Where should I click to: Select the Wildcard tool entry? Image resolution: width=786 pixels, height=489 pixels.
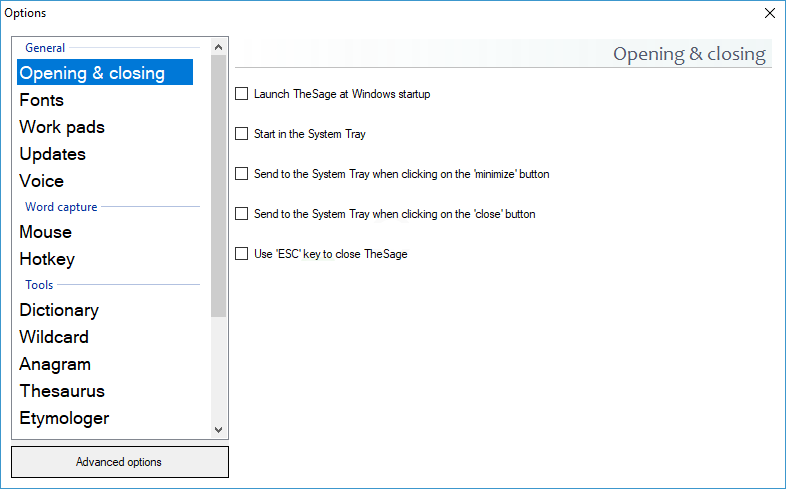point(54,337)
